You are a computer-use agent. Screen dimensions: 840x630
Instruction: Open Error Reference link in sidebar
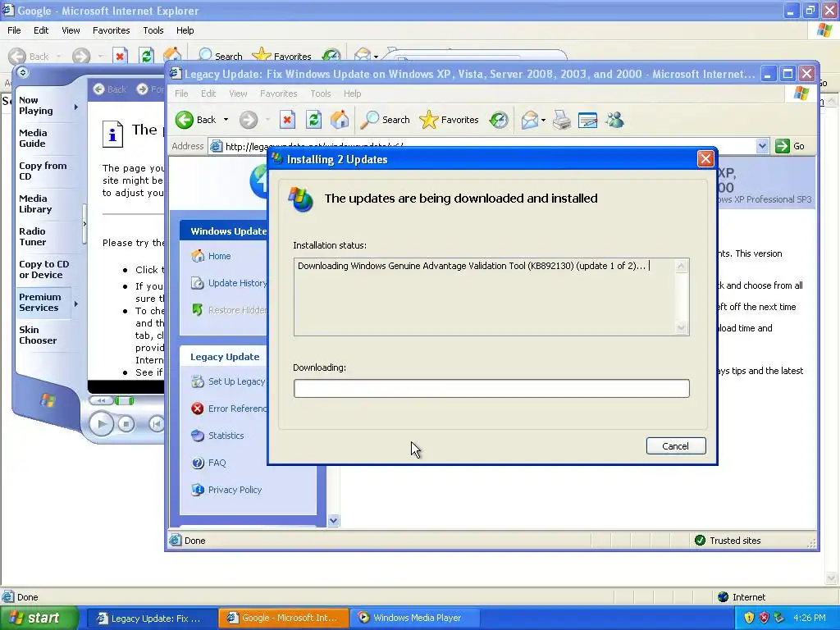[x=237, y=409]
